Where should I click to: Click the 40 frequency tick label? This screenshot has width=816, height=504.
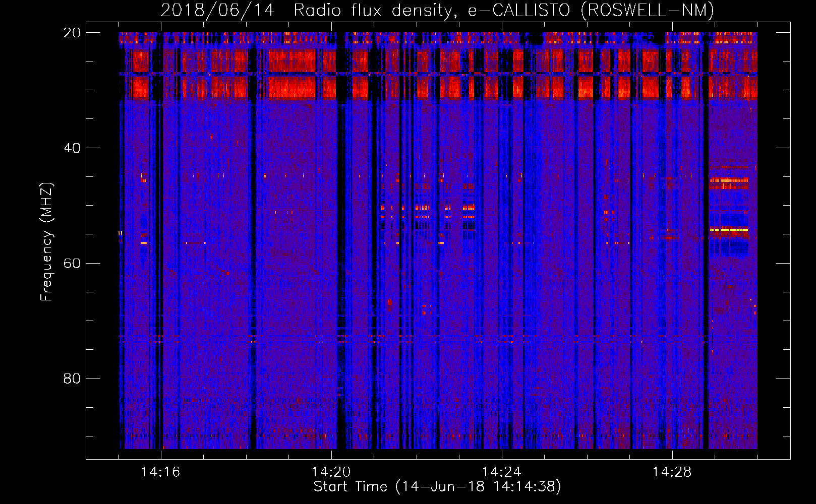72,148
